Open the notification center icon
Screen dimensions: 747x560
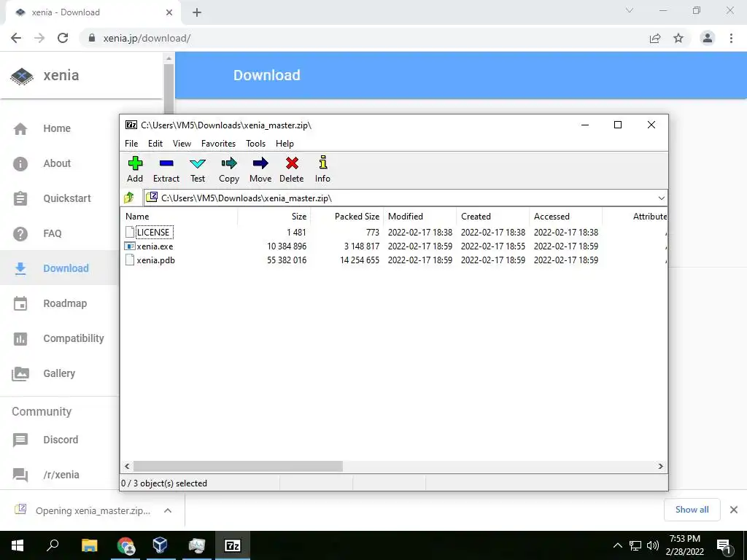tap(724, 545)
